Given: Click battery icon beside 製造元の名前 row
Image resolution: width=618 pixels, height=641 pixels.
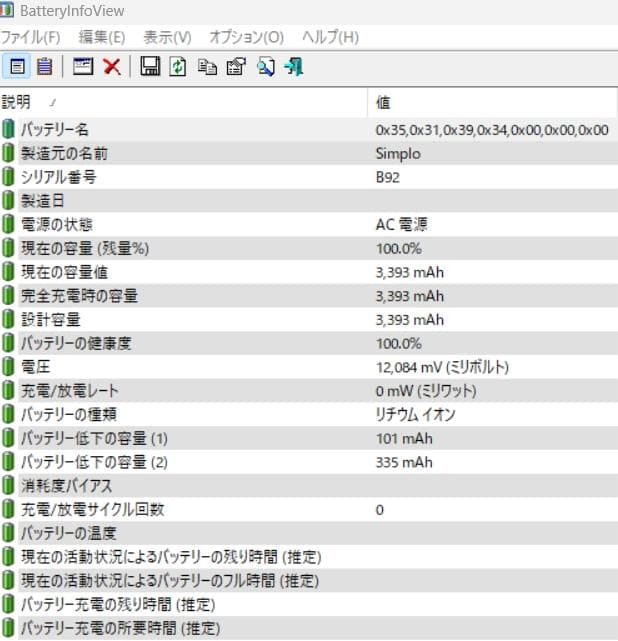Looking at the screenshot, I should [x=8, y=153].
